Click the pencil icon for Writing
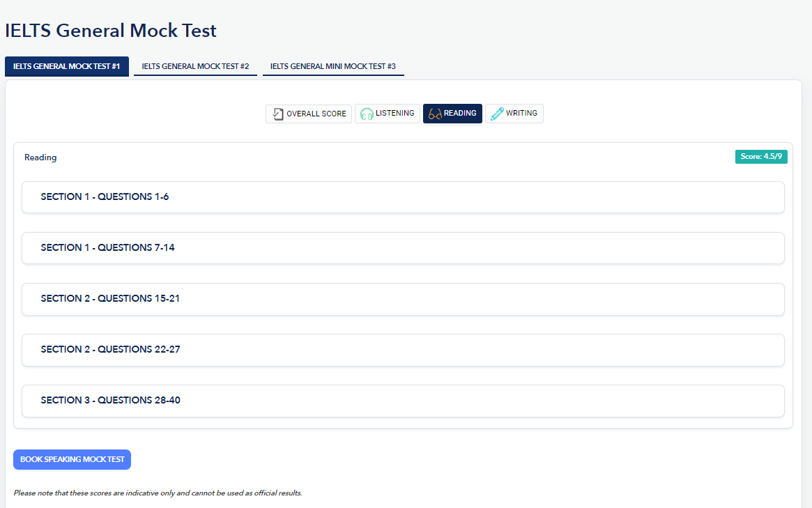 coord(497,114)
